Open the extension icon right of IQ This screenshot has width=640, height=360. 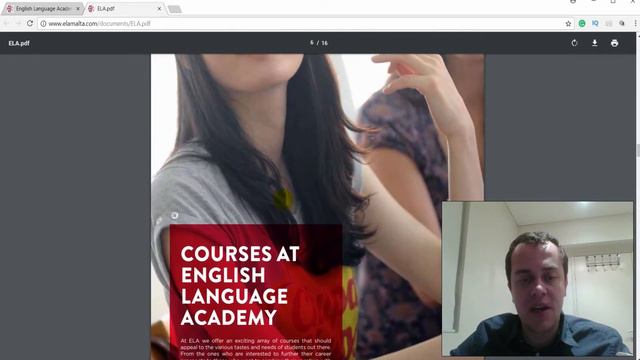tap(609, 24)
